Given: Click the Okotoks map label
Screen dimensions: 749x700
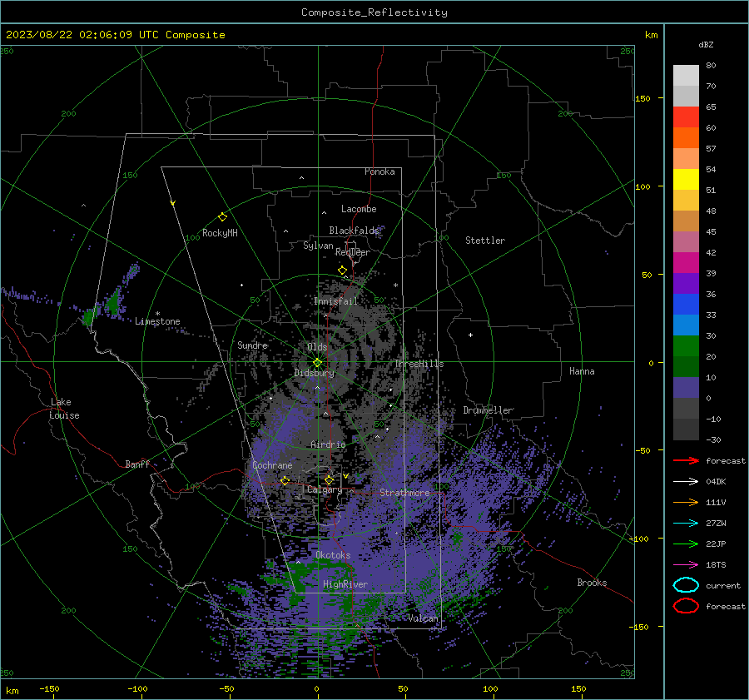Looking at the screenshot, I should tap(333, 555).
